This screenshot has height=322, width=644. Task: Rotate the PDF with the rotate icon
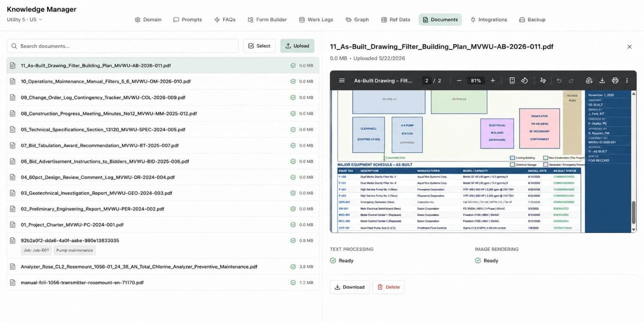click(524, 80)
